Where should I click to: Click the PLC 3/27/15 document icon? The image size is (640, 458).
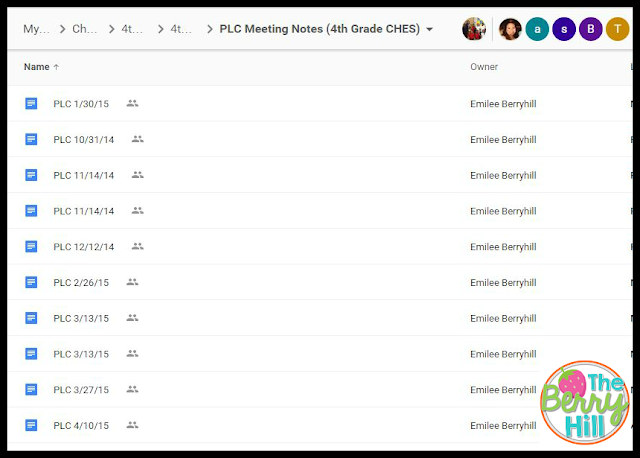(31, 389)
